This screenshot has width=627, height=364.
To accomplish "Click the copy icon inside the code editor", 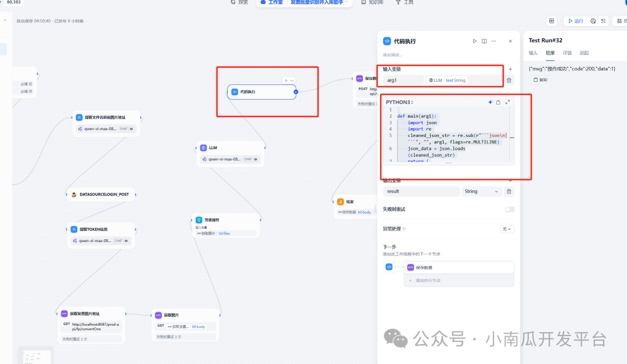I will [498, 102].
